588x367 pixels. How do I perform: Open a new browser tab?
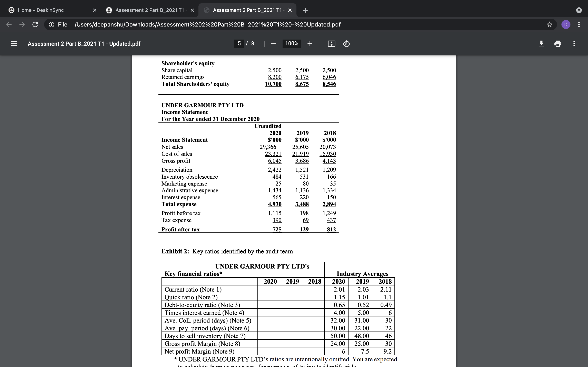(x=305, y=10)
